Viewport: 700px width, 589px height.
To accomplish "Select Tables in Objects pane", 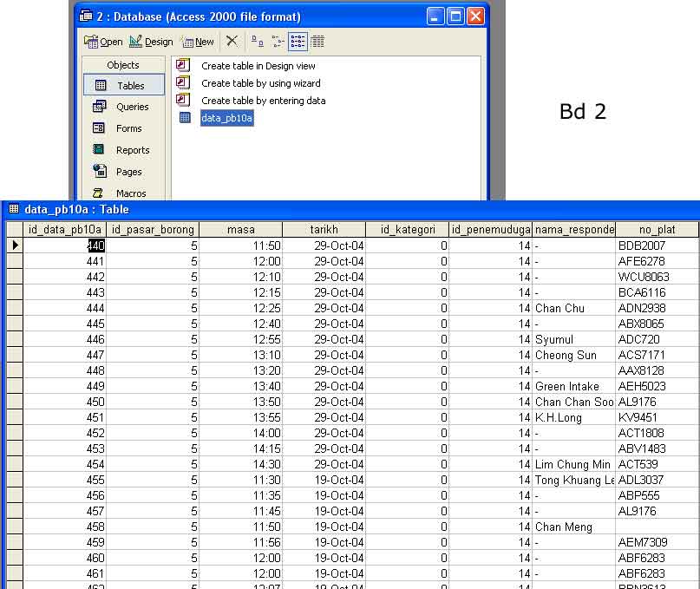I will (124, 85).
